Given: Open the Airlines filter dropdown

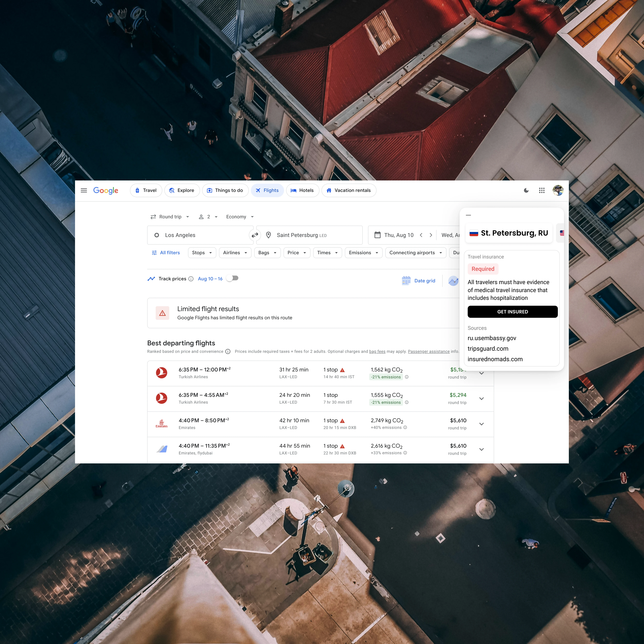Looking at the screenshot, I should pyautogui.click(x=235, y=253).
